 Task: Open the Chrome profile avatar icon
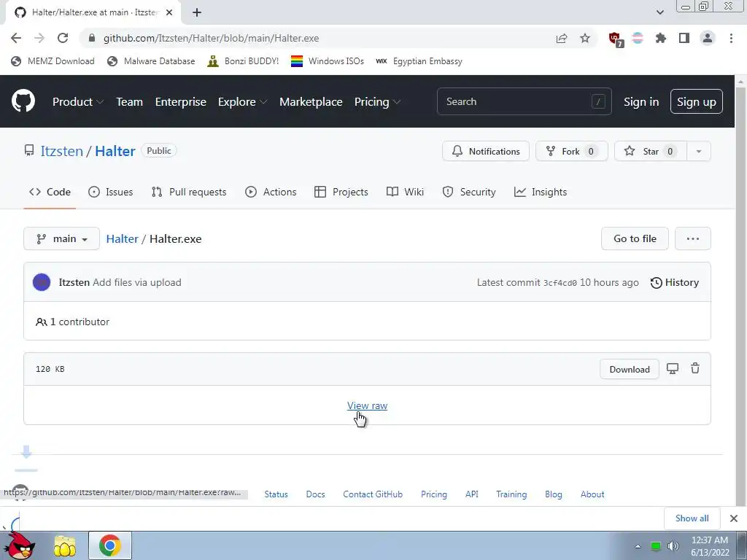pyautogui.click(x=708, y=38)
